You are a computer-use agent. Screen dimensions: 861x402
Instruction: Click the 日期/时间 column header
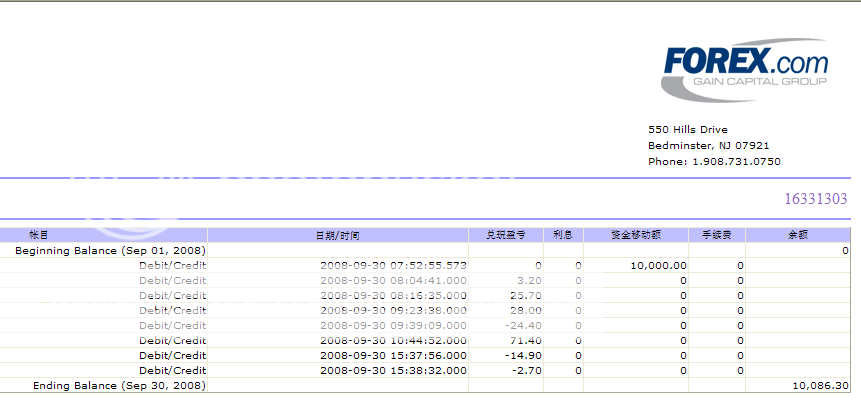[x=337, y=235]
